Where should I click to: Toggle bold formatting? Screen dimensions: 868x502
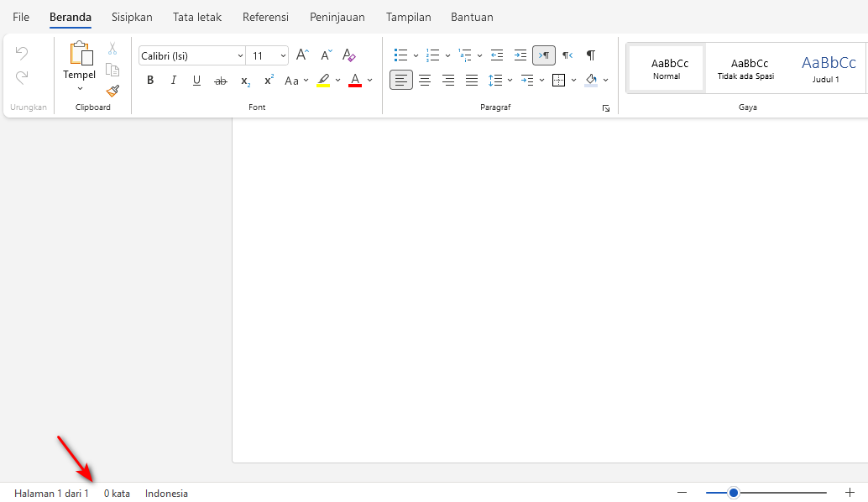click(x=149, y=80)
